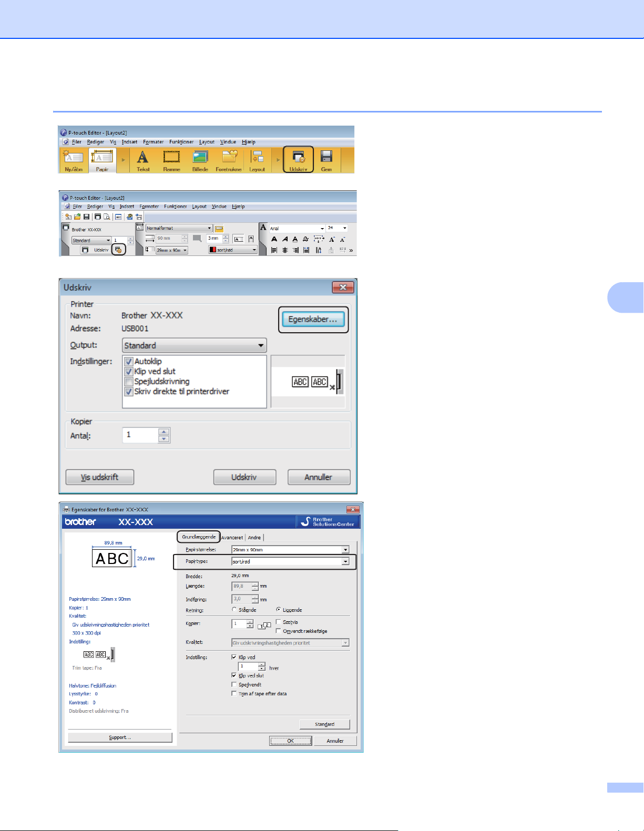Screen dimensions: 644x831
Task: Switch to the Avanceret tab
Action: tap(232, 537)
